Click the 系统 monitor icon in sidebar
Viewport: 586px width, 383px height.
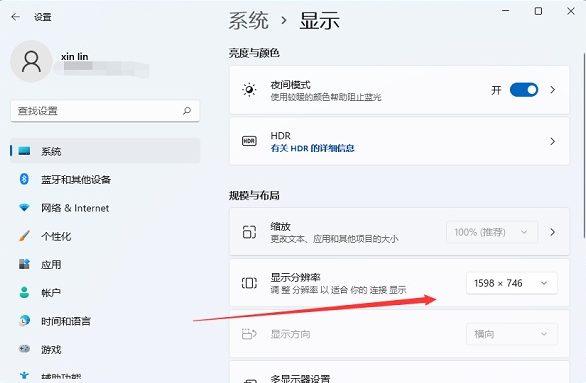pyautogui.click(x=24, y=151)
